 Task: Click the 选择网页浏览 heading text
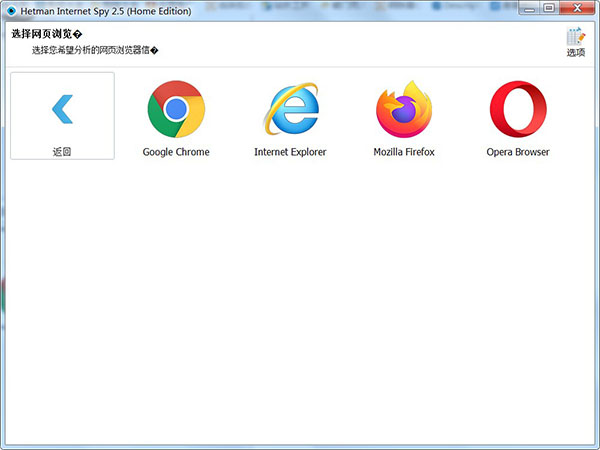tap(47, 34)
